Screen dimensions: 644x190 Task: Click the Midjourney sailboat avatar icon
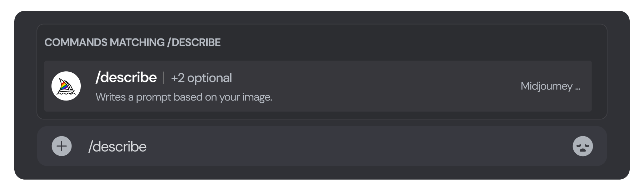pyautogui.click(x=66, y=86)
